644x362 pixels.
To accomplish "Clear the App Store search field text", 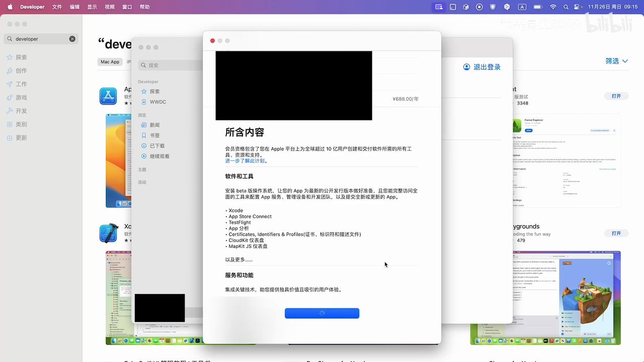I will click(x=72, y=39).
